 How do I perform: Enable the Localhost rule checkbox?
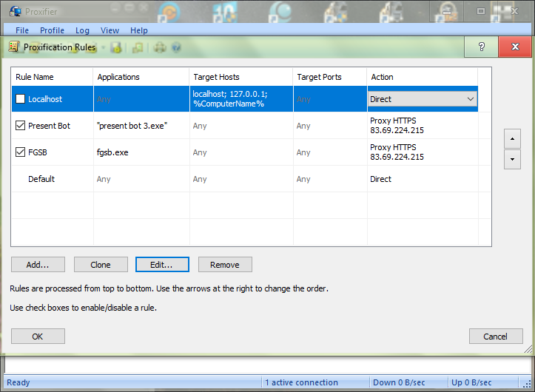click(21, 99)
